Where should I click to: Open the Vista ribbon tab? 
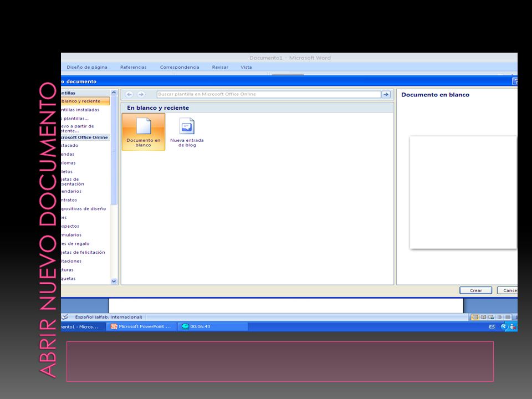point(246,67)
